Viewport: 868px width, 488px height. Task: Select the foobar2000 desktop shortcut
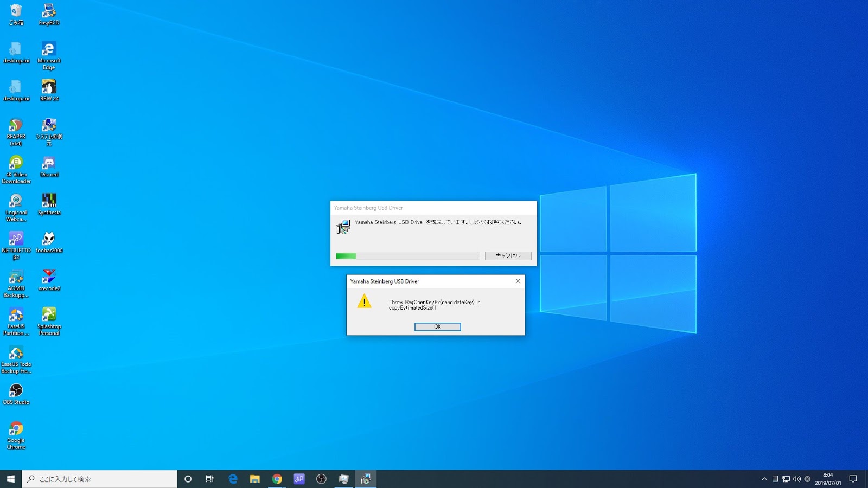(49, 242)
